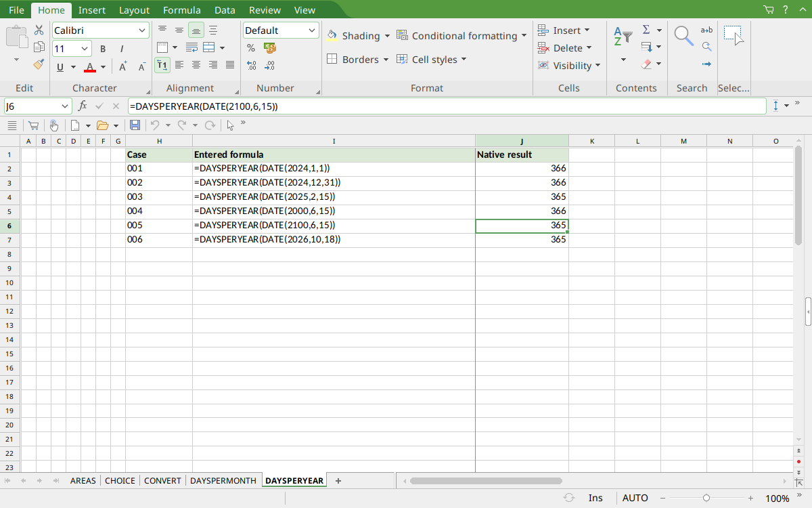The image size is (812, 508).
Task: Toggle horizontal align center
Action: [196, 65]
